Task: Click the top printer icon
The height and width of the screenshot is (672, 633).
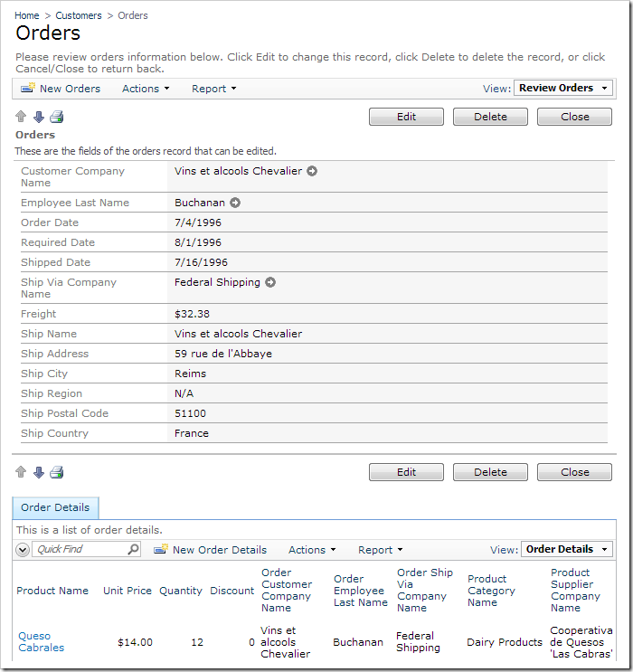Action: point(56,117)
